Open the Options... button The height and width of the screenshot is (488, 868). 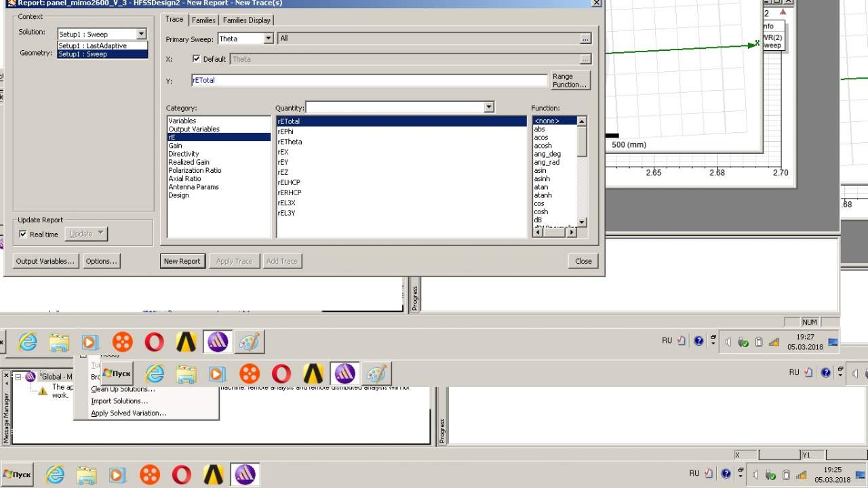coord(102,261)
